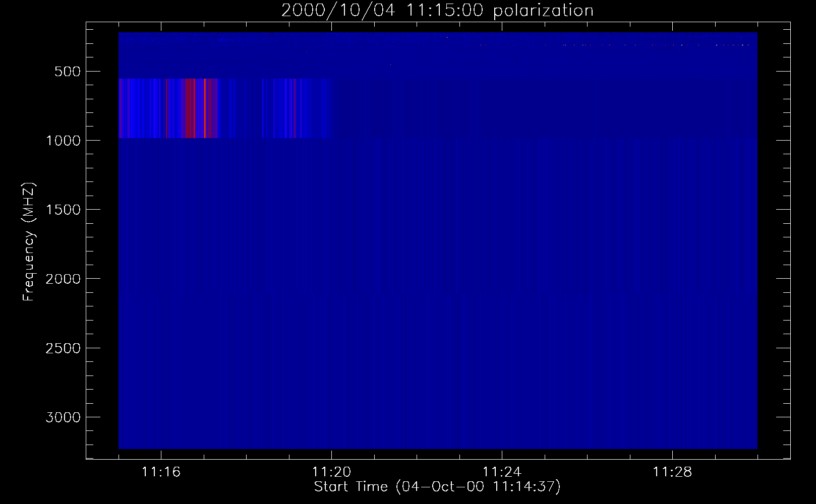
Task: Select the 'Frequency (MHZ)' axis label
Action: 29,242
